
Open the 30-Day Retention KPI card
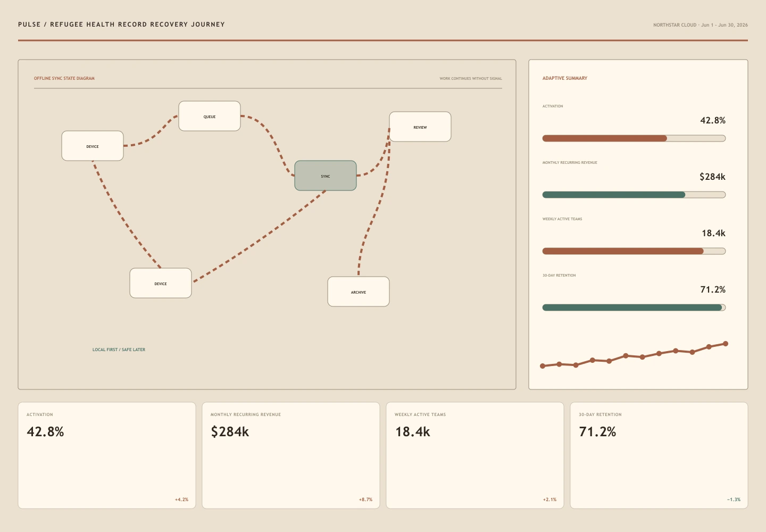[x=659, y=455]
